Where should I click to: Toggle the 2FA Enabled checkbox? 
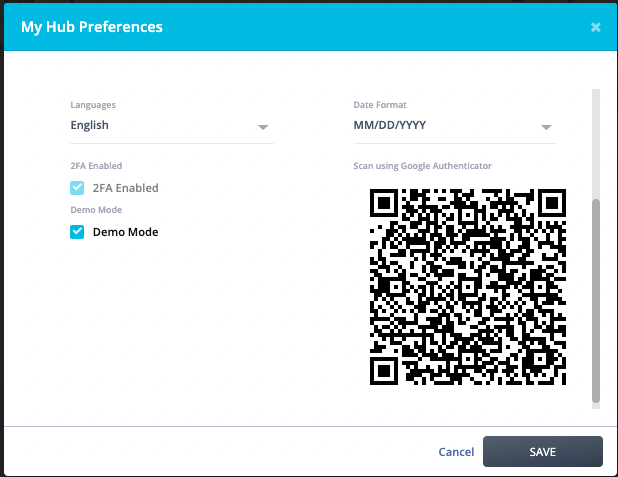click(77, 188)
